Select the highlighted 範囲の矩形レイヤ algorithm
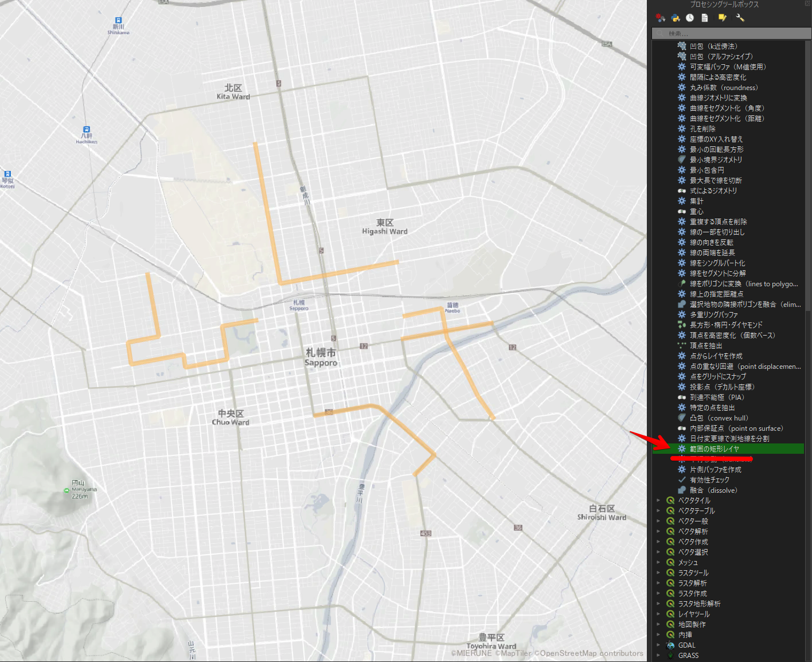The width and height of the screenshot is (812, 662). pos(728,449)
